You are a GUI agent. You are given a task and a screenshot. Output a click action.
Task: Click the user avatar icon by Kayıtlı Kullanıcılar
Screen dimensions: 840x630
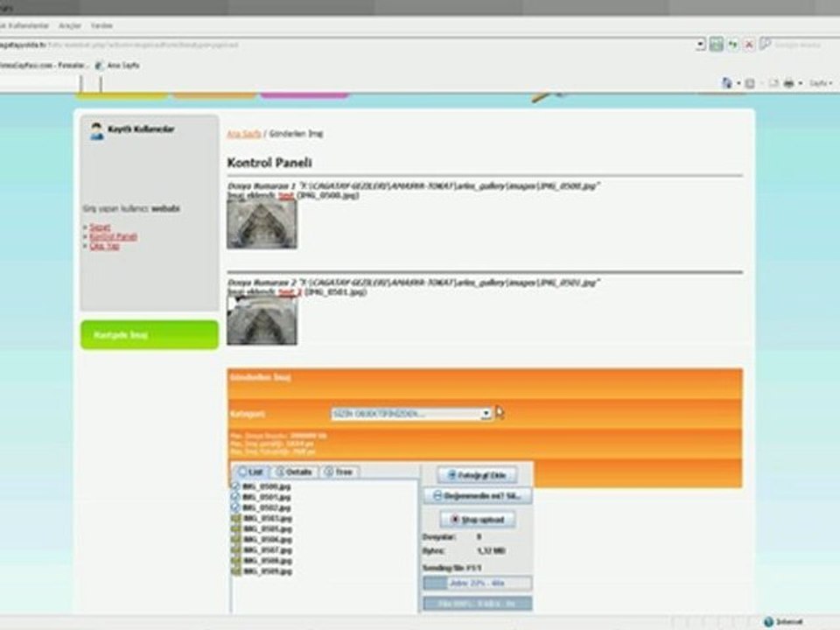pos(96,130)
